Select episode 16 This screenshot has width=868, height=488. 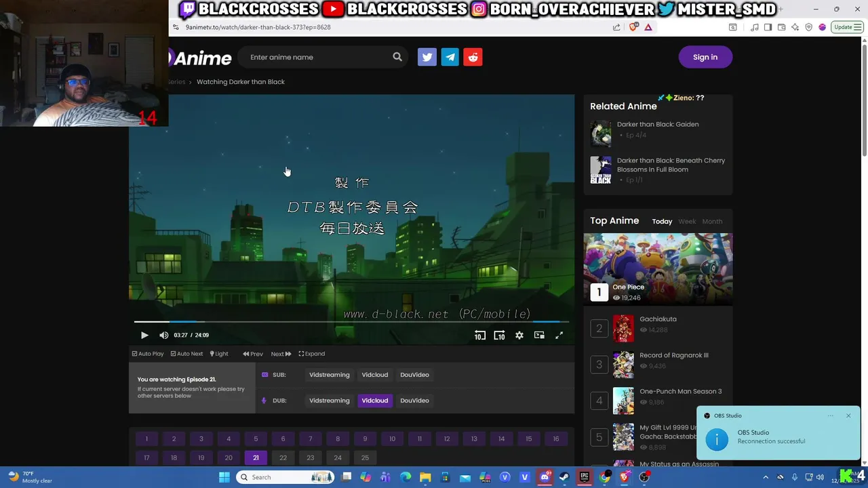pos(556,439)
